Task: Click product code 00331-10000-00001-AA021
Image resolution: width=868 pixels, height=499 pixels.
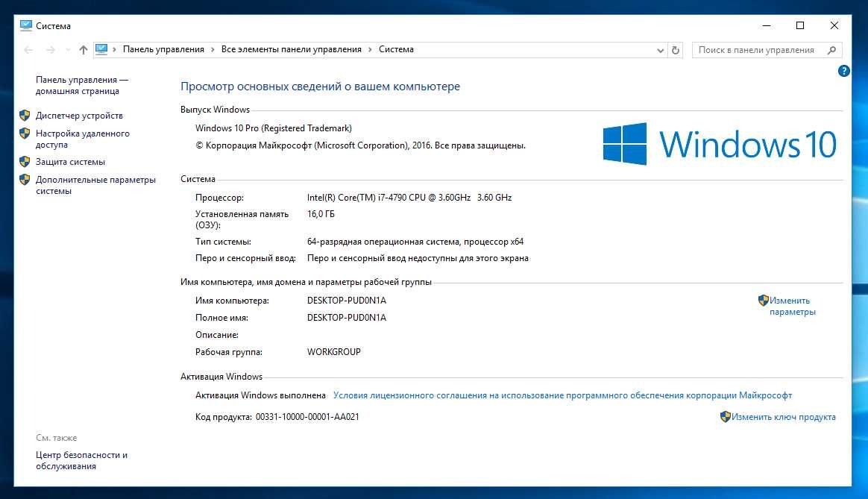Action: (307, 416)
